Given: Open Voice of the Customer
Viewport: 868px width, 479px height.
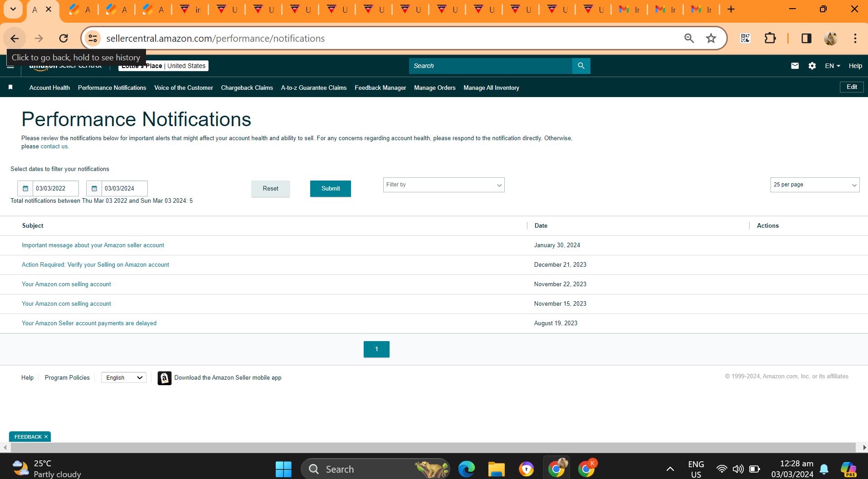Looking at the screenshot, I should 184,88.
